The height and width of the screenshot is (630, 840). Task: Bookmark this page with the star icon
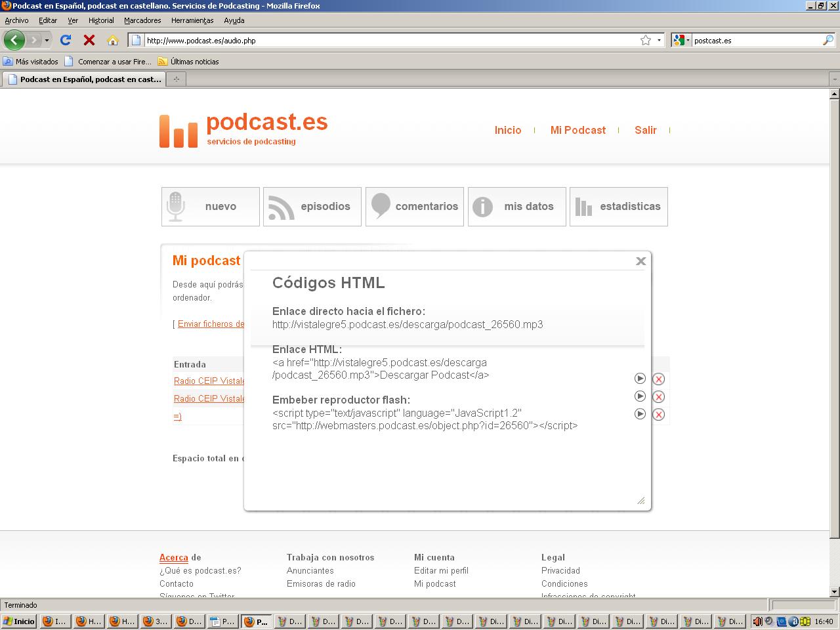pos(646,40)
